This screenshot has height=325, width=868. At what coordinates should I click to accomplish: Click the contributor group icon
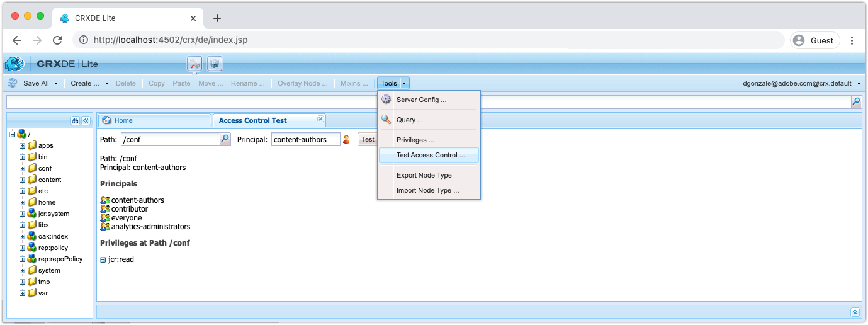[x=105, y=209]
